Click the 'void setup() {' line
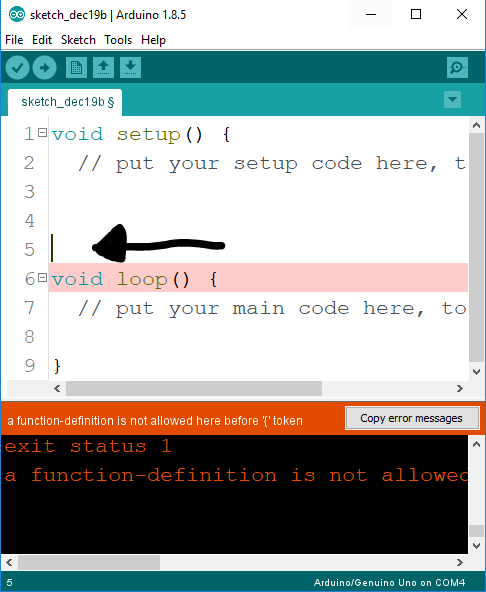 point(141,134)
